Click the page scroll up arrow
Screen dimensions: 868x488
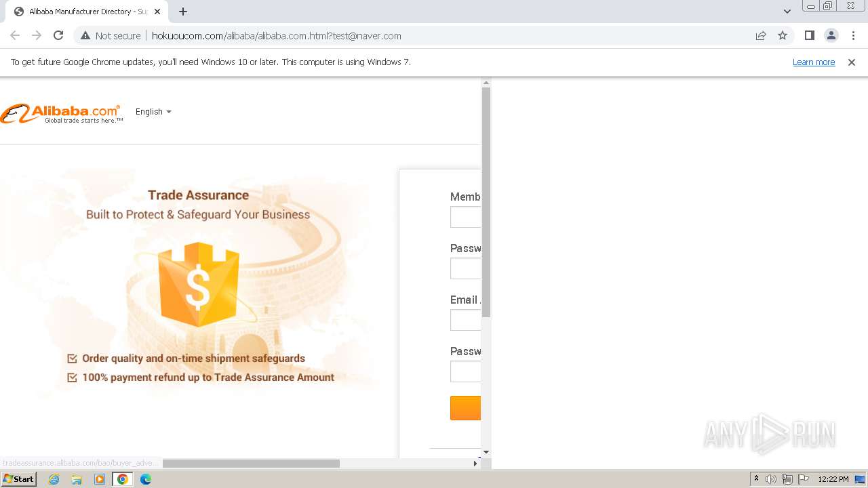coord(486,83)
